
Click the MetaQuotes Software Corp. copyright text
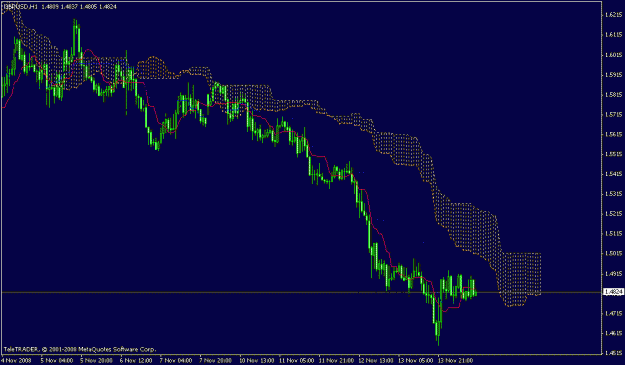[x=116, y=349]
